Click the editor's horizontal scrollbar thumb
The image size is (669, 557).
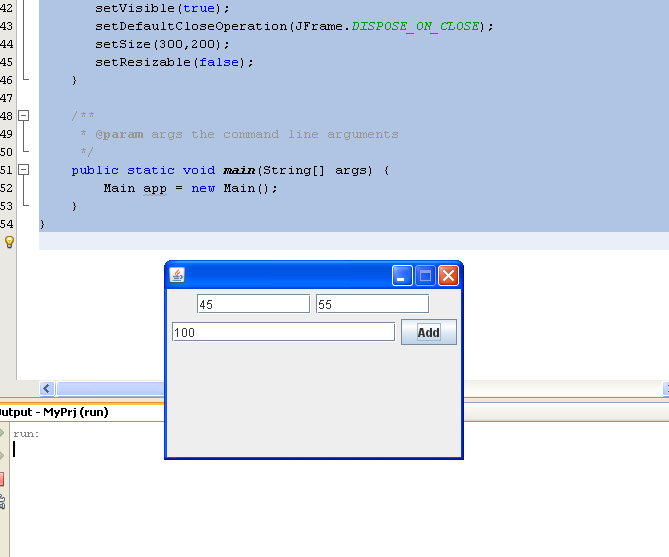[111, 388]
